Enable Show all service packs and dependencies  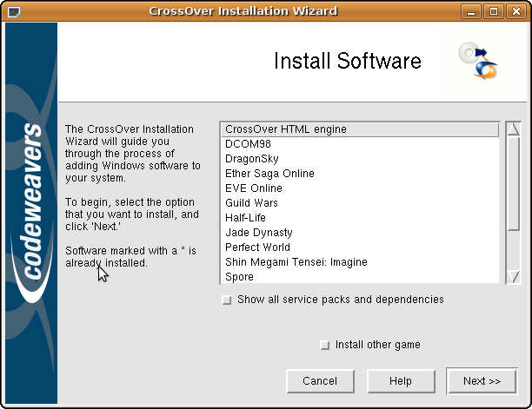(227, 300)
